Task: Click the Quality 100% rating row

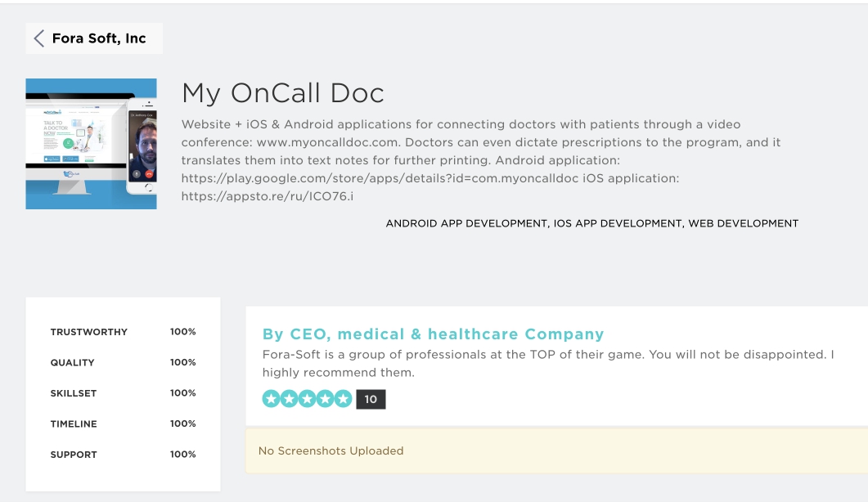Action: tap(123, 362)
